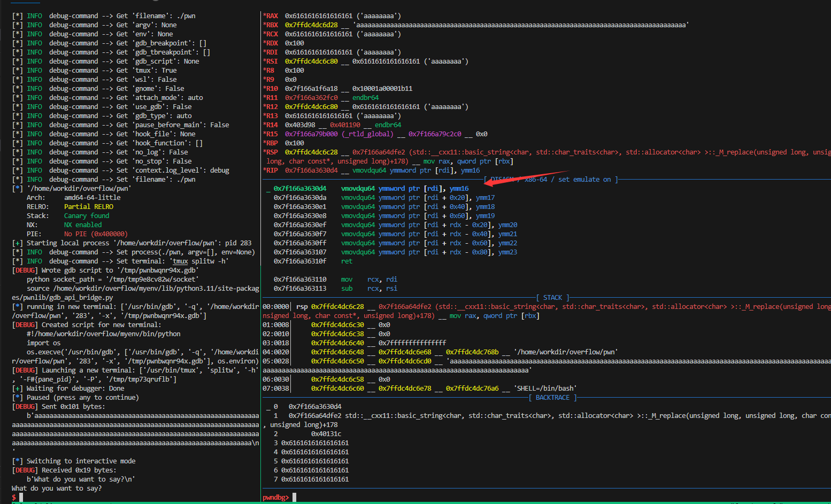Click the 'Wrote gdb script to' debug line
This screenshot has width=831, height=504.
pyautogui.click(x=105, y=270)
